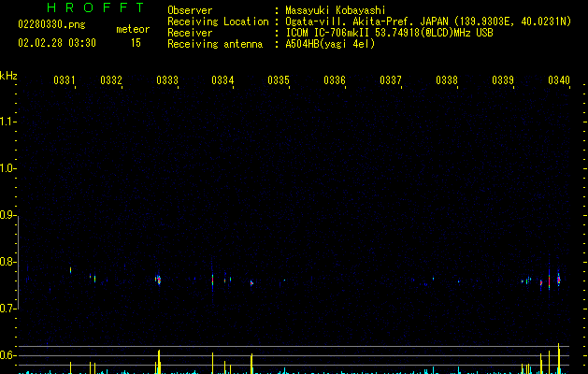Click the Receiving Location label

pyautogui.click(x=218, y=22)
